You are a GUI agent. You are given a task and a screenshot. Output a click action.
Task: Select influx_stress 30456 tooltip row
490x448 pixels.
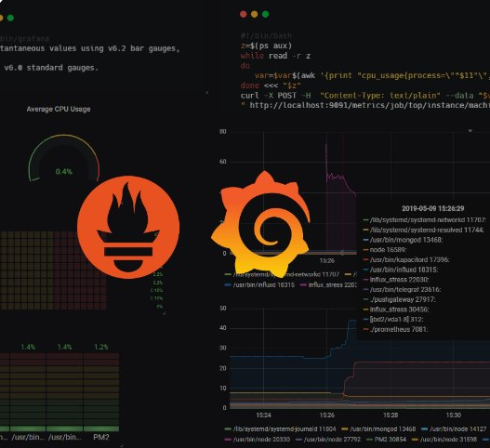click(395, 310)
